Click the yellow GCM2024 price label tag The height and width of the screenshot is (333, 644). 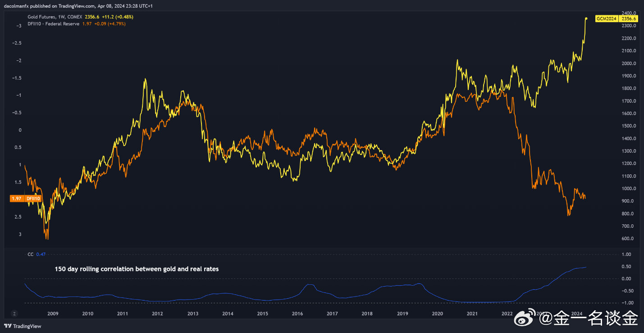tap(607, 18)
